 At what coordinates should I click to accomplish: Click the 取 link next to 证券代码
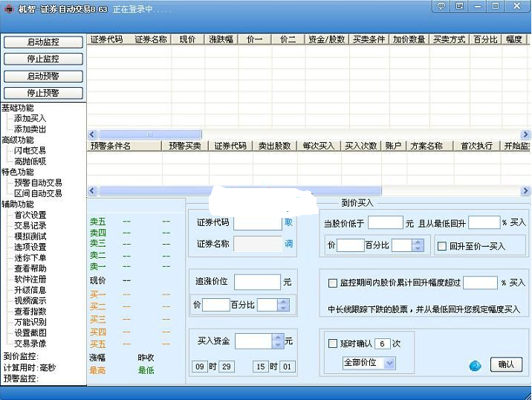(288, 222)
